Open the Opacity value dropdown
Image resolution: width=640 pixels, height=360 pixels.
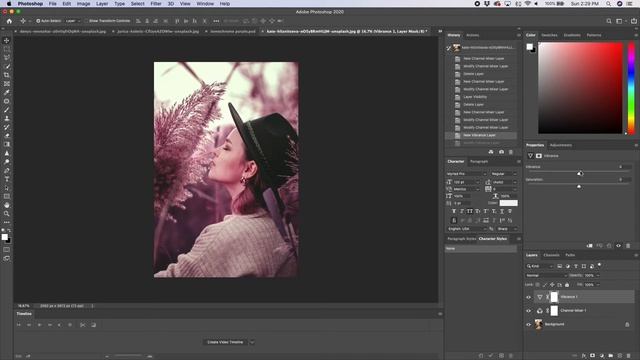598,276
